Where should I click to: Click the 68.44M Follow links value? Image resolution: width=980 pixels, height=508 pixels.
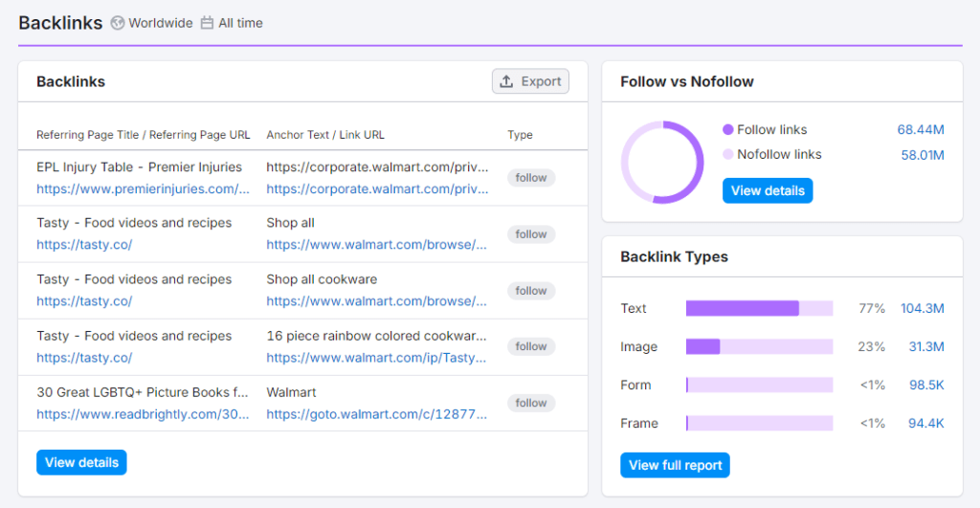tap(921, 129)
